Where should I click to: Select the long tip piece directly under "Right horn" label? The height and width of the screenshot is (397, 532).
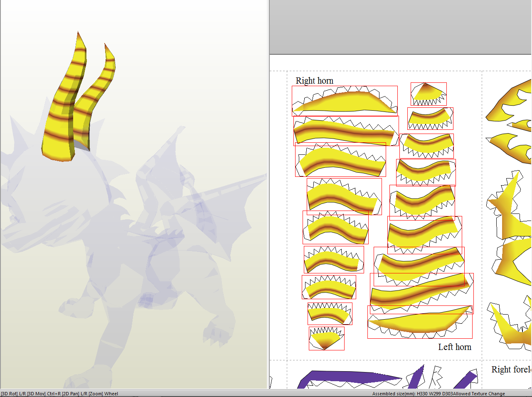tap(345, 101)
